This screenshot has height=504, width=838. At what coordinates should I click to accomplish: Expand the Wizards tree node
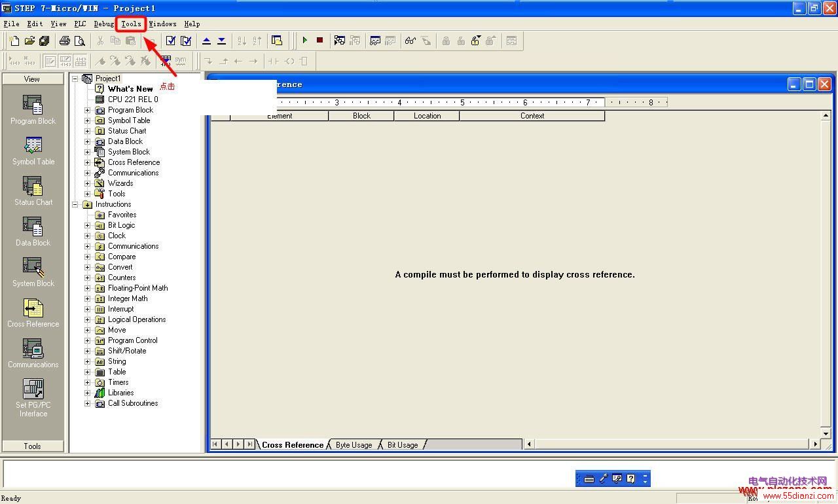click(87, 183)
